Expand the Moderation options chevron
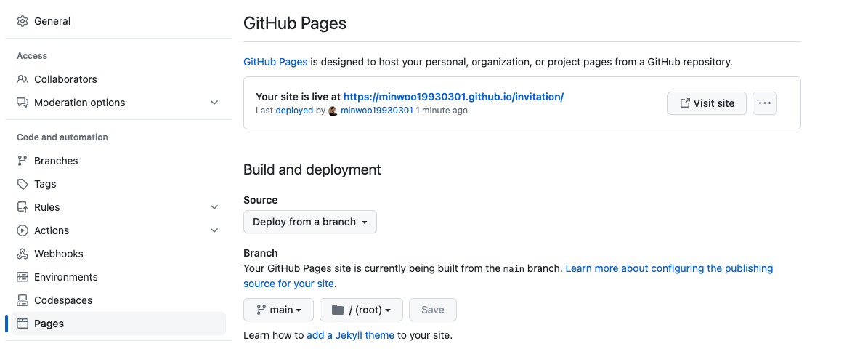Screen dimensions: 868x349 click(214, 103)
